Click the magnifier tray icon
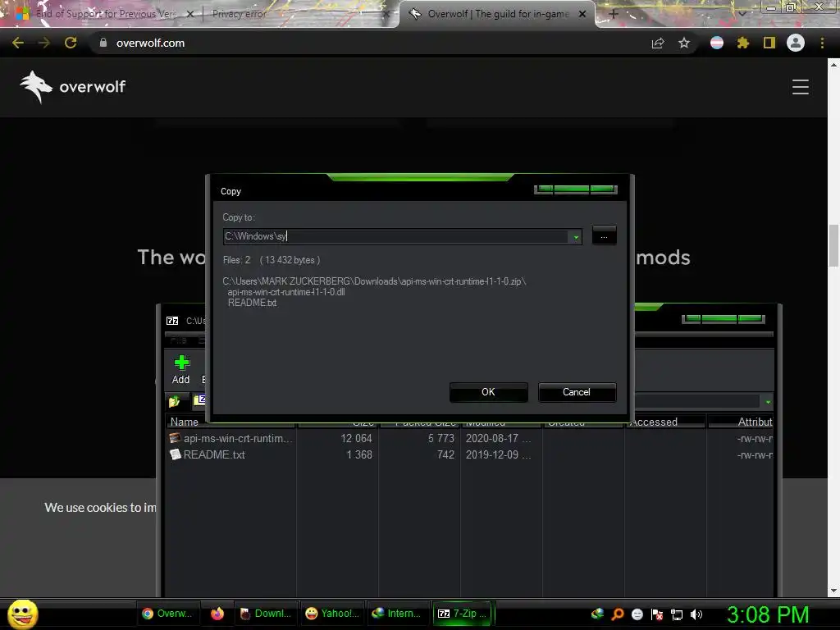The image size is (840, 630). point(618,614)
